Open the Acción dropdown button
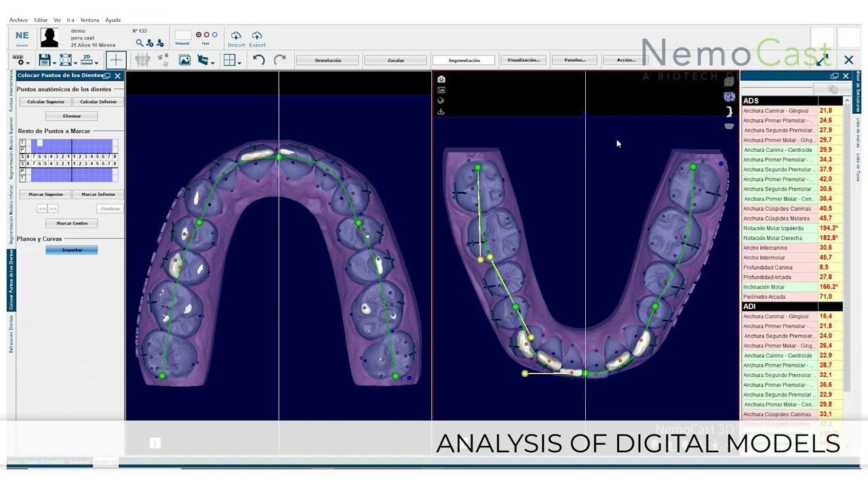The width and height of the screenshot is (868, 488). click(x=626, y=60)
